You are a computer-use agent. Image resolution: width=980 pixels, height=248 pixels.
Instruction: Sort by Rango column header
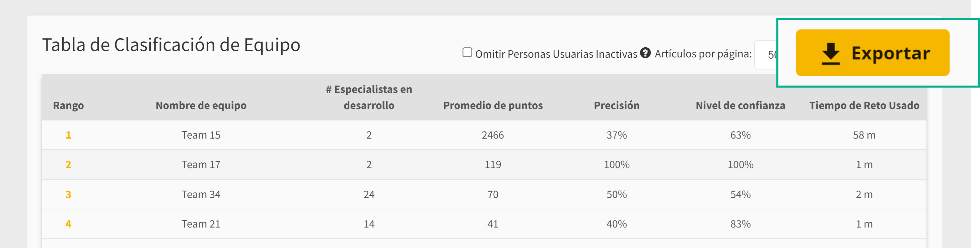tap(68, 105)
